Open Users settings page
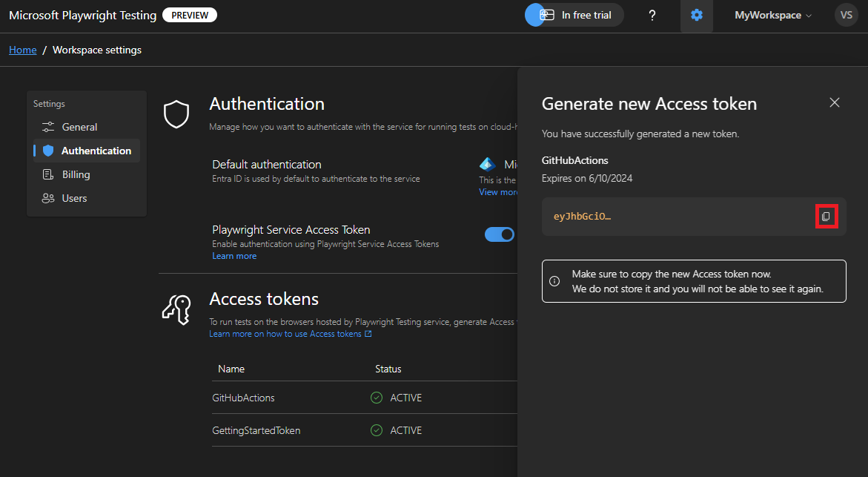This screenshot has height=477, width=868. click(x=74, y=198)
